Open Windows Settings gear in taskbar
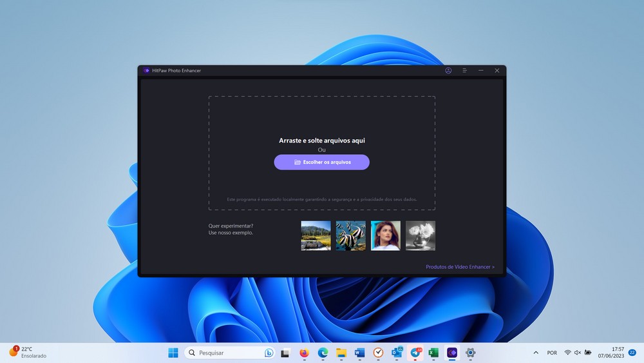This screenshot has height=363, width=644. [471, 353]
